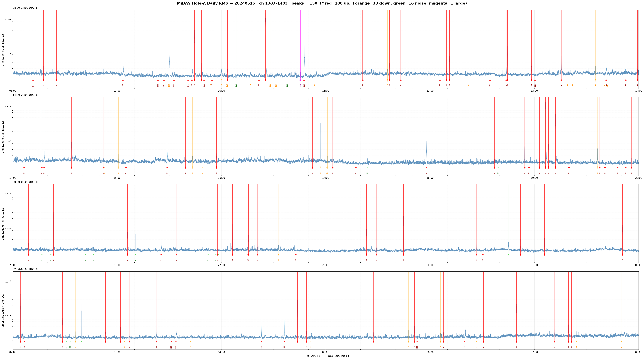Select the magenta large-peak marker 025
This screenshot has width=644, height=359.
pyautogui.click(x=300, y=80)
